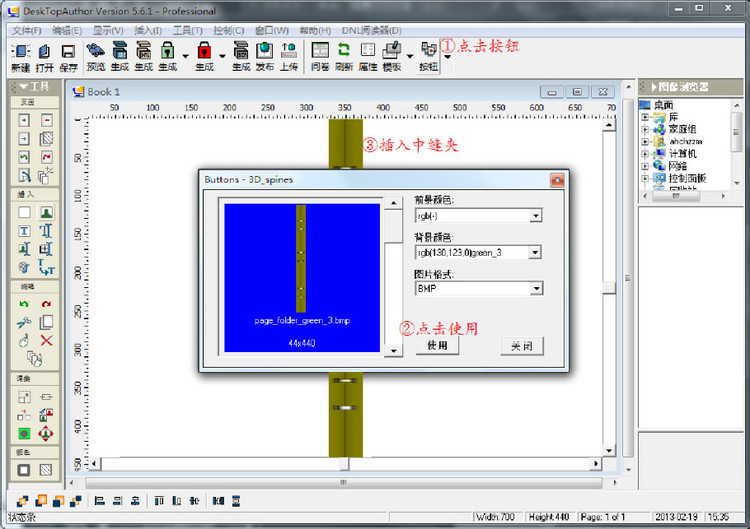Click the 发布 (Publish) toolbar icon
Image resolution: width=750 pixels, height=529 pixels.
pos(265,57)
